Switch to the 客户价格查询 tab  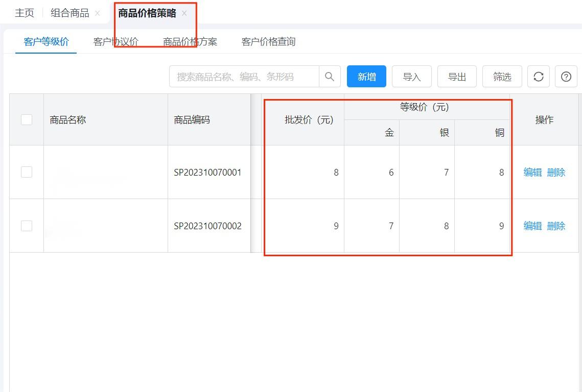pos(269,42)
